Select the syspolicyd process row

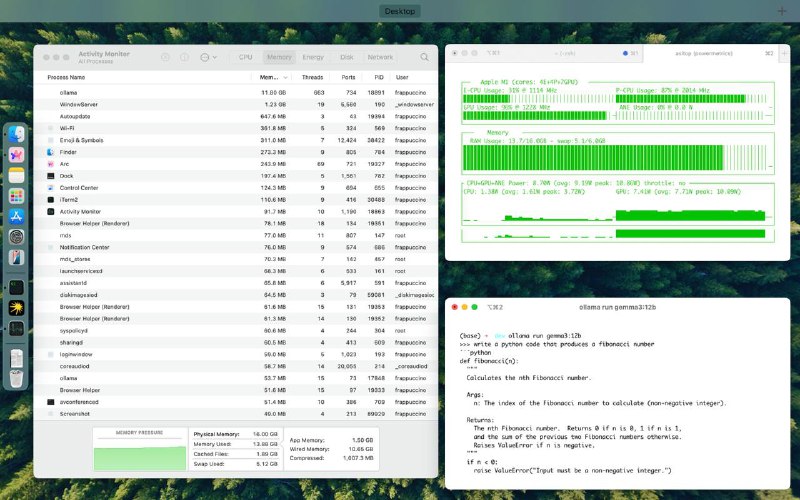pos(236,331)
